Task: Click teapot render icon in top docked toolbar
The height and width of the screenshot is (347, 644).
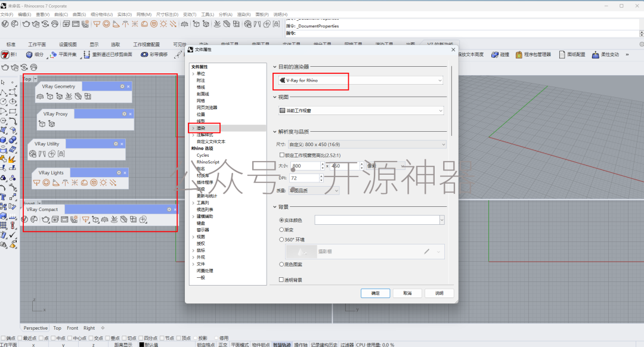Action: click(x=26, y=24)
